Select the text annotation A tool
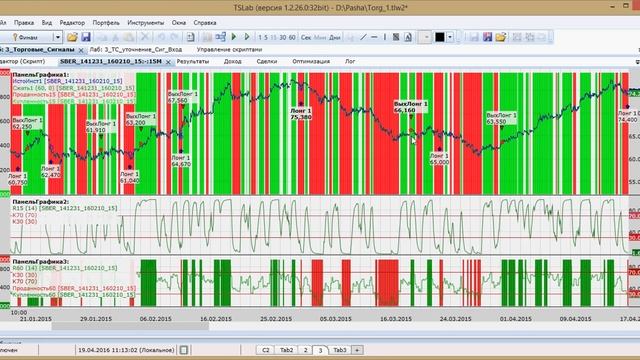The height and width of the screenshot is (360, 640). [408, 37]
